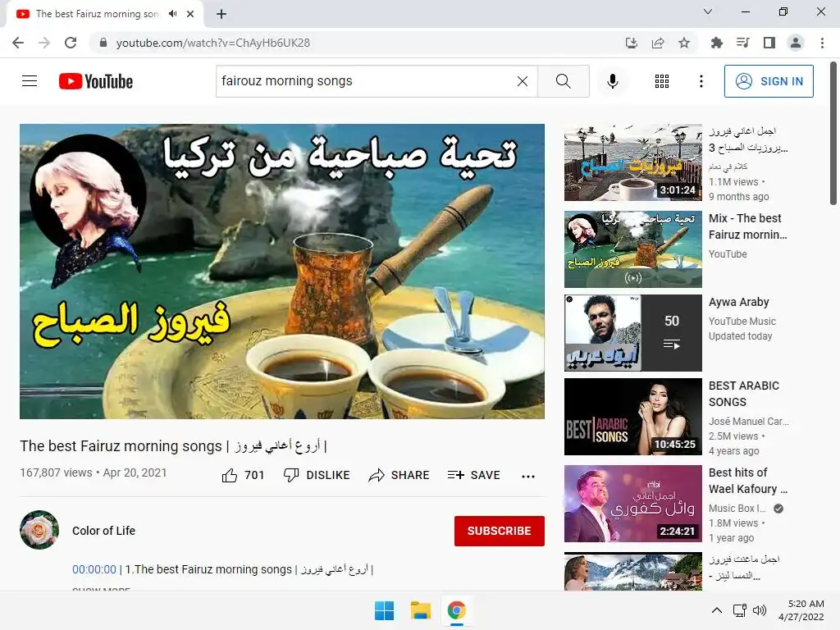Viewport: 840px width, 630px height.
Task: Click the page vertical scrollbar
Action: click(833, 134)
